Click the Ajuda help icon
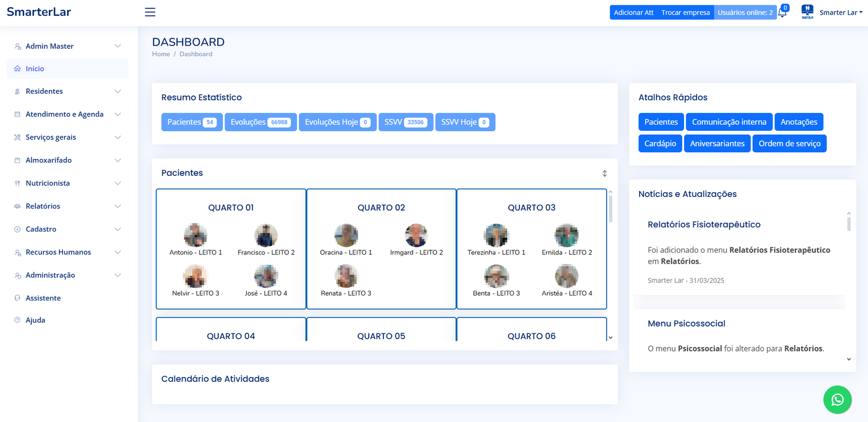Viewport: 868px width, 422px height. click(17, 320)
